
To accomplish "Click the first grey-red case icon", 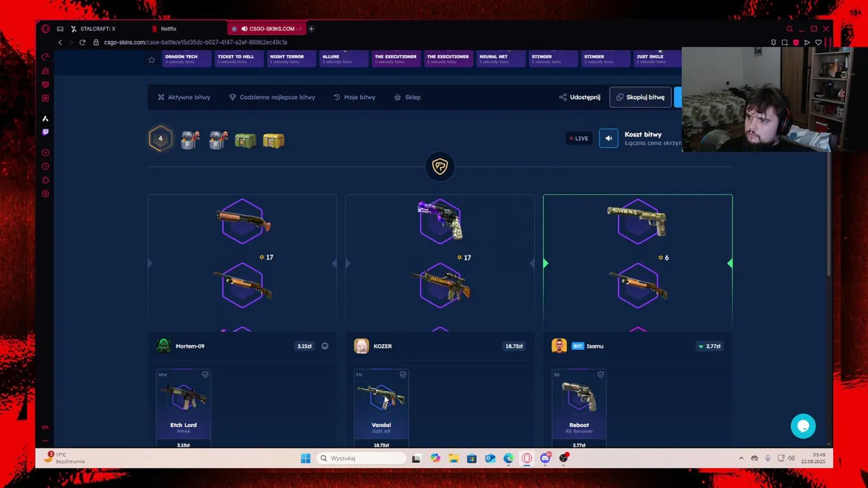I will [190, 140].
